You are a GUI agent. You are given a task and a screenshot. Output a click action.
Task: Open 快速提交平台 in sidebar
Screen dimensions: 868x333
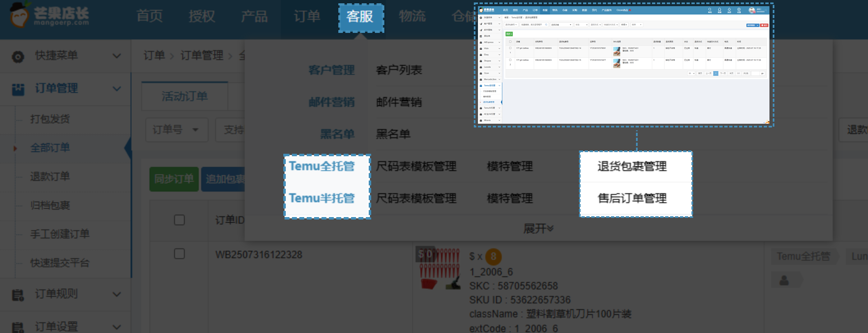(60, 263)
